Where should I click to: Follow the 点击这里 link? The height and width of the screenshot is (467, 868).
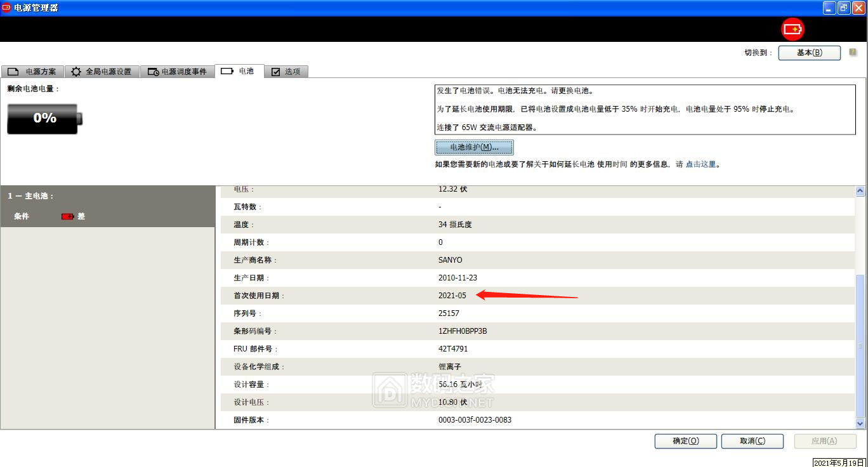[x=700, y=164]
